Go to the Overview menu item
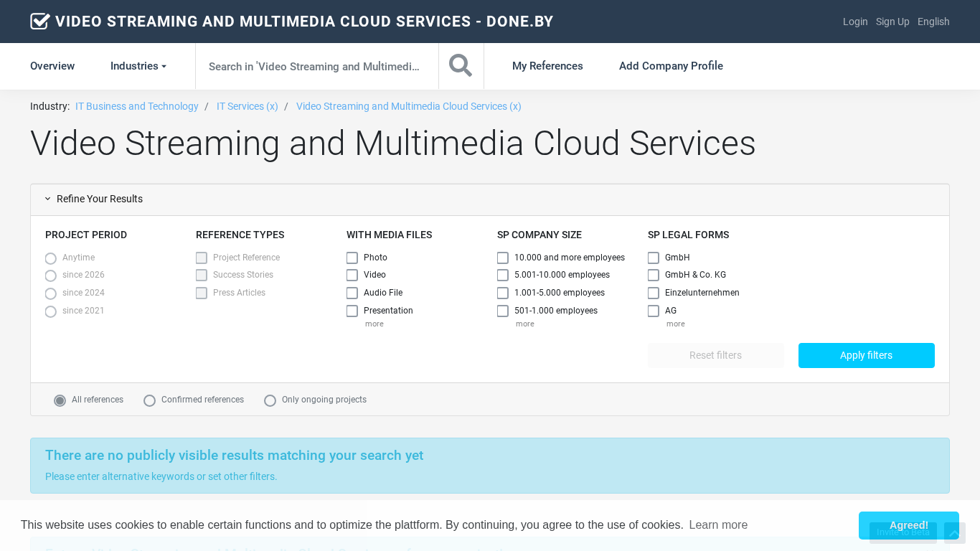This screenshot has height=551, width=980. [x=52, y=66]
